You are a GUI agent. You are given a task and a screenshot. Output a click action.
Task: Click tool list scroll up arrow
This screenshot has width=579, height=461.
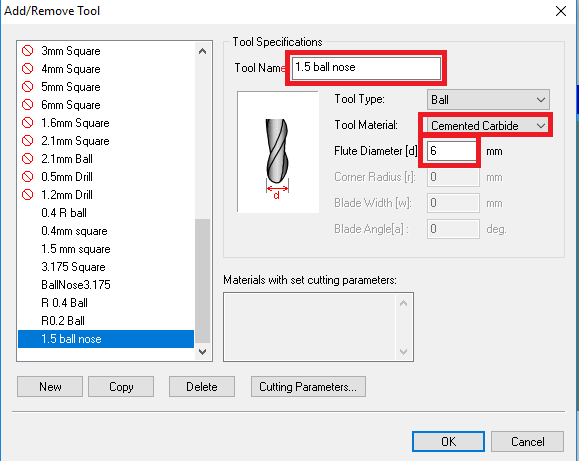point(202,51)
